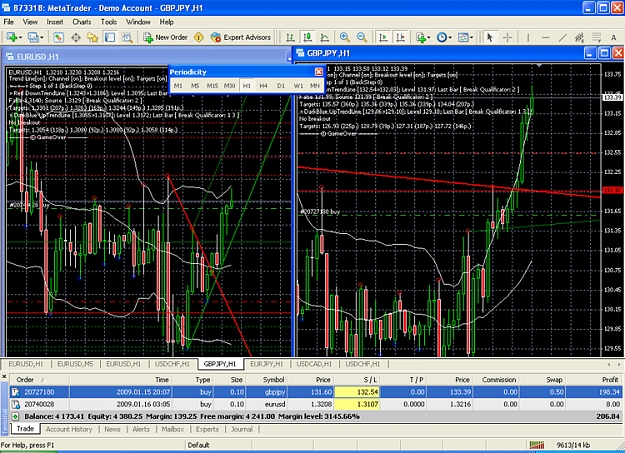This screenshot has height=453, width=625.
Task: Click the Indicators list icon
Action: point(421,37)
